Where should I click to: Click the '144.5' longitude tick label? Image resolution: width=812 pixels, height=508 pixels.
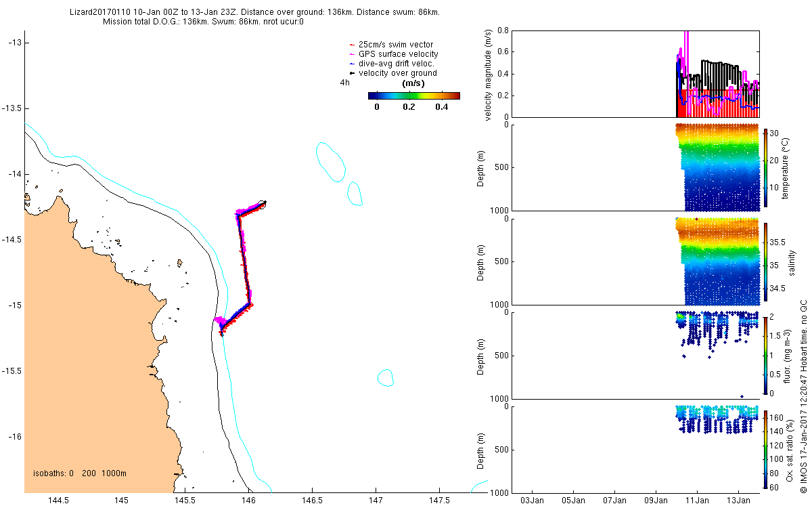[x=58, y=501]
